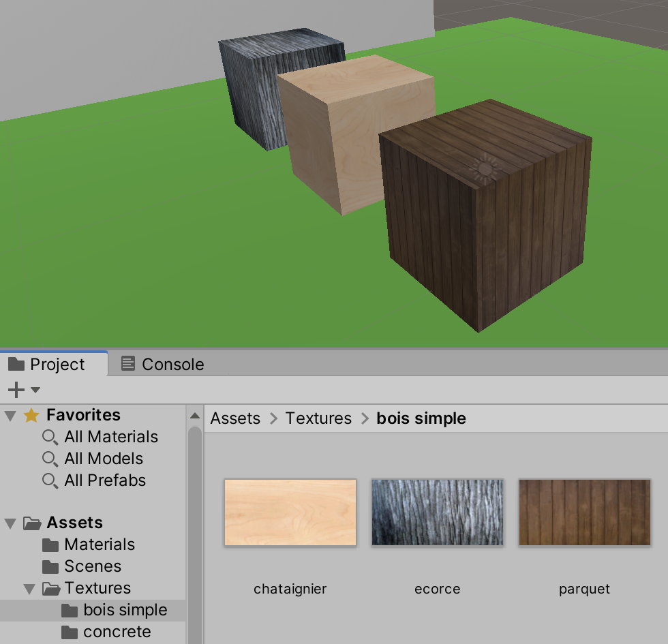Viewport: 668px width, 644px height.
Task: Select the parquet texture thumbnail
Action: (x=585, y=512)
